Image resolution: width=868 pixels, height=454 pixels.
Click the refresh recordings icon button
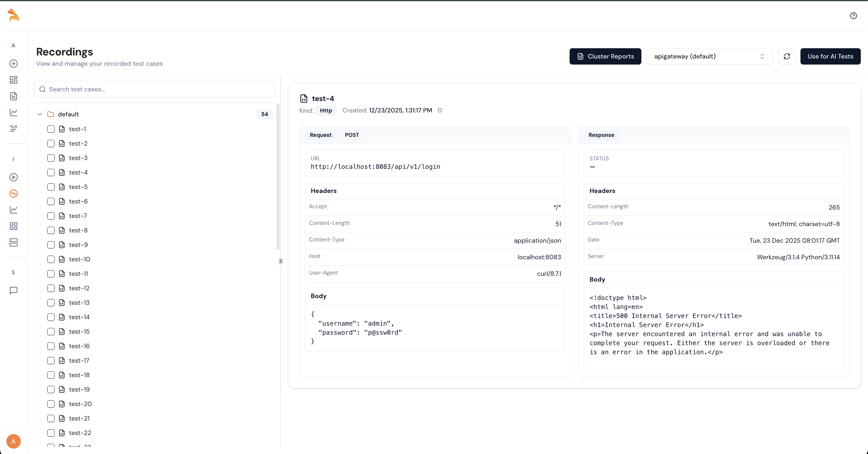pos(786,56)
